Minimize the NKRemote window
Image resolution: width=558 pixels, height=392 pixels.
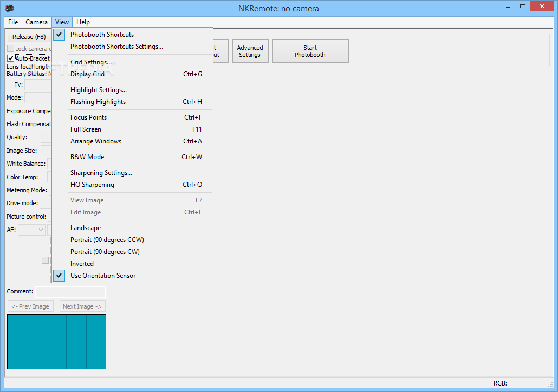[x=509, y=6]
